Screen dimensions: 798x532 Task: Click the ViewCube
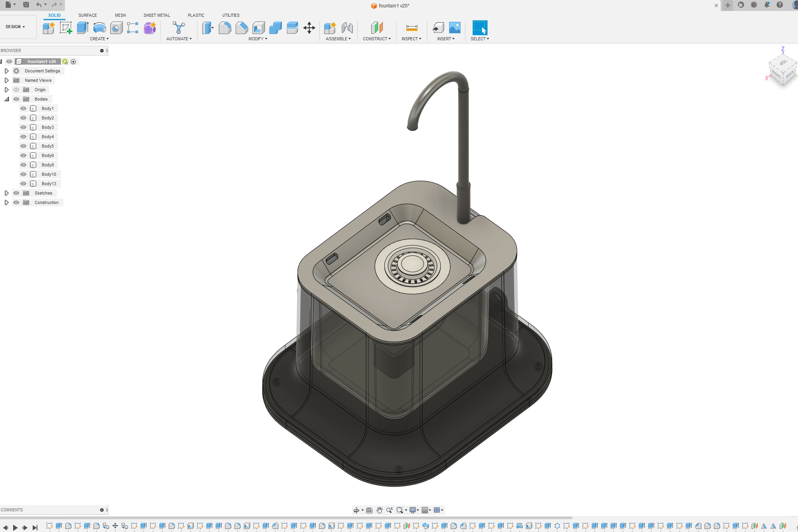click(x=782, y=70)
